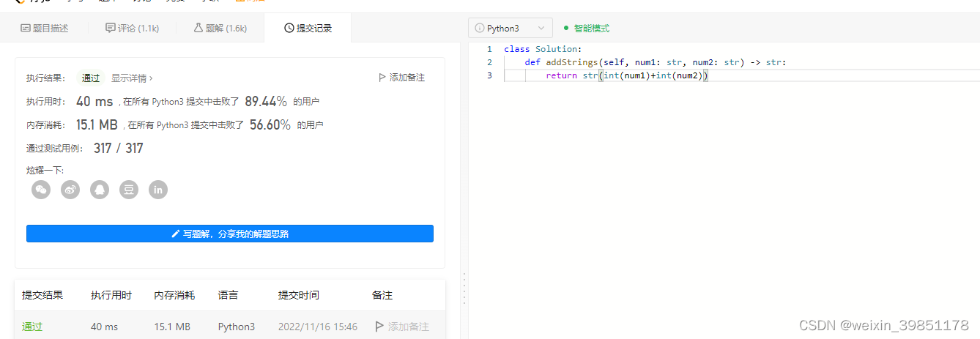This screenshot has height=339, width=980.
Task: Share result via LinkedIn icon
Action: coord(158,190)
